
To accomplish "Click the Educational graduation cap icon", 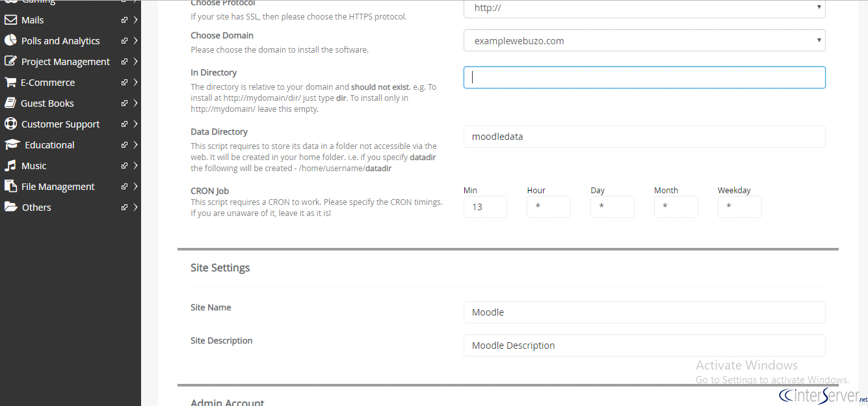I will (x=12, y=144).
